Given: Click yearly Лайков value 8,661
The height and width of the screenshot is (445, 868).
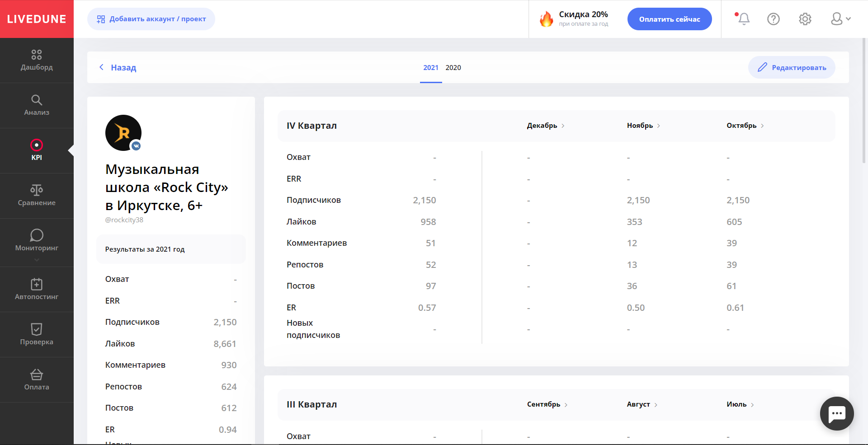Looking at the screenshot, I should (x=225, y=344).
